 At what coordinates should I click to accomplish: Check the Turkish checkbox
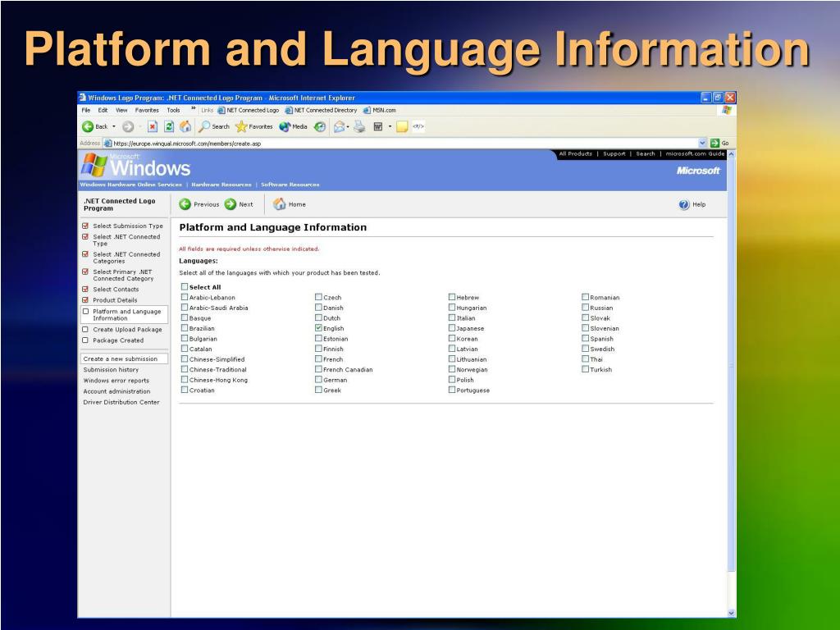coord(585,369)
